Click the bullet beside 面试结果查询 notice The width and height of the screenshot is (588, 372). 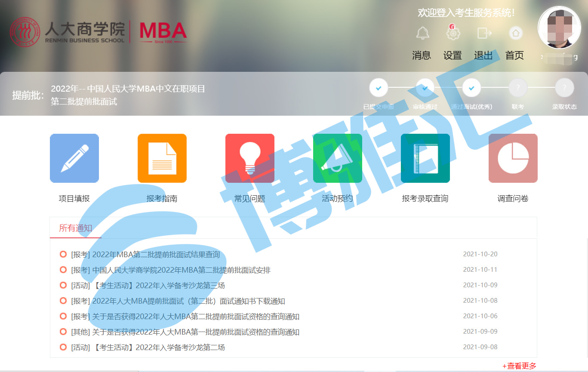tap(63, 254)
